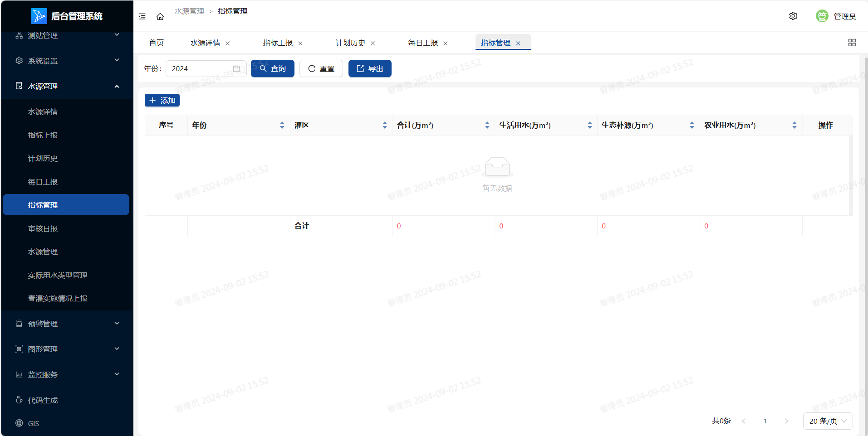Click the 管理员 username text
The height and width of the screenshot is (436, 868).
845,16
